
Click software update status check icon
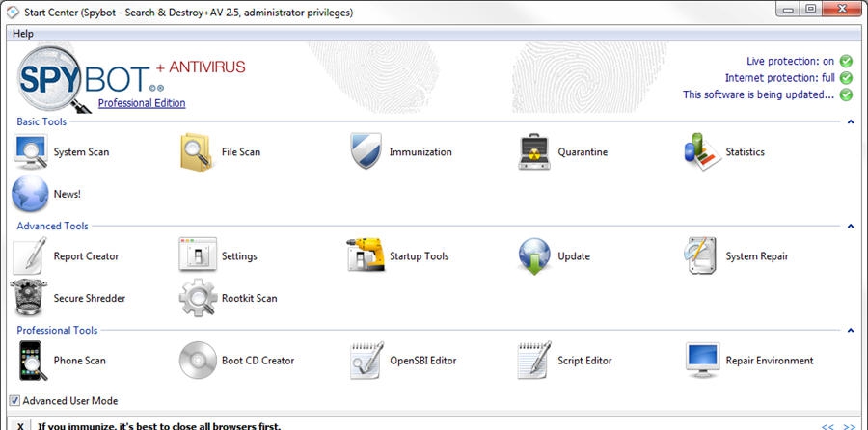pos(846,94)
